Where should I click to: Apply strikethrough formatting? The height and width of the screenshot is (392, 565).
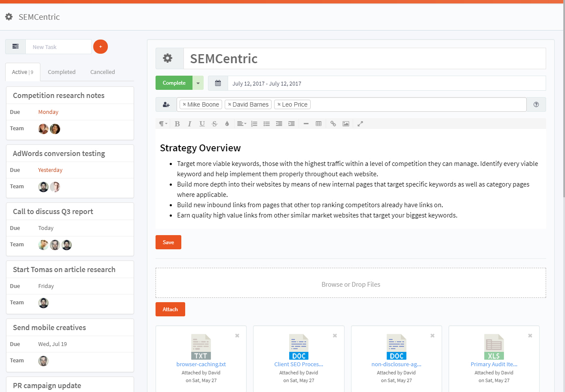coord(214,124)
